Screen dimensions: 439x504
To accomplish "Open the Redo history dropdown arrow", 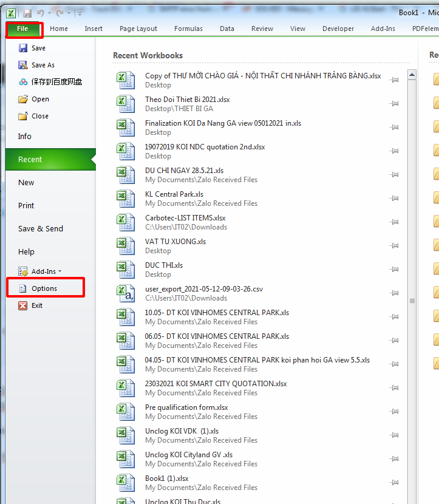I will tap(69, 13).
